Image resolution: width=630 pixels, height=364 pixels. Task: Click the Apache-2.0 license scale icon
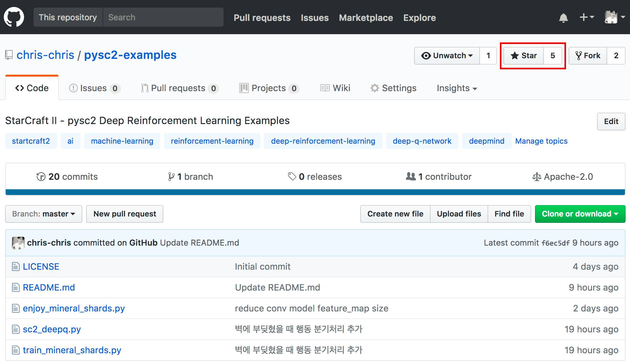coord(537,177)
